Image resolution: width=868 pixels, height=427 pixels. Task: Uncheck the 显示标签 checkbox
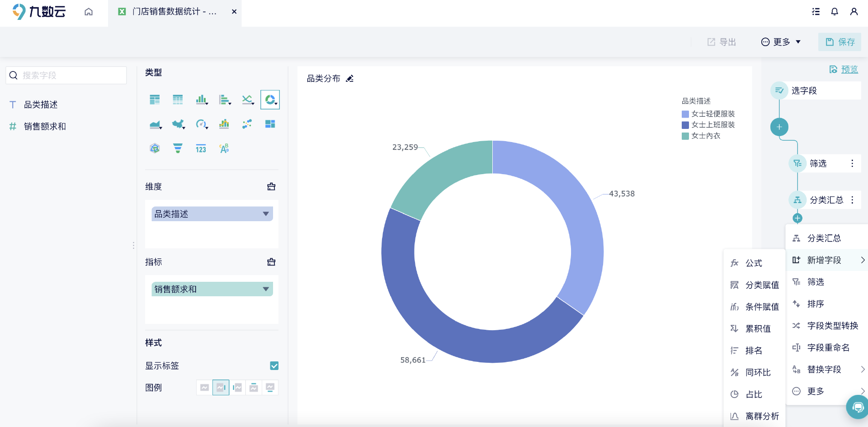[x=274, y=365]
